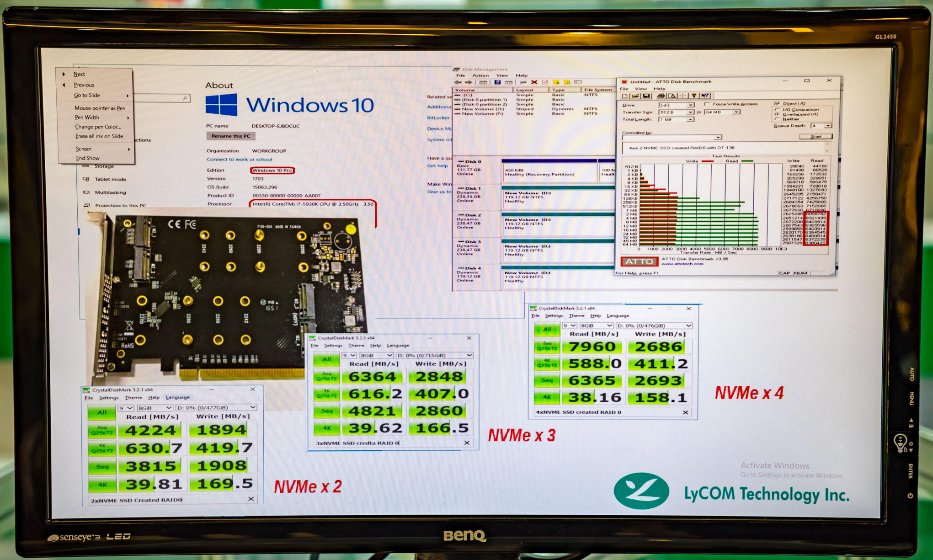Click the Save disk icon in ATTO toolbar
The image size is (933, 560).
(646, 96)
